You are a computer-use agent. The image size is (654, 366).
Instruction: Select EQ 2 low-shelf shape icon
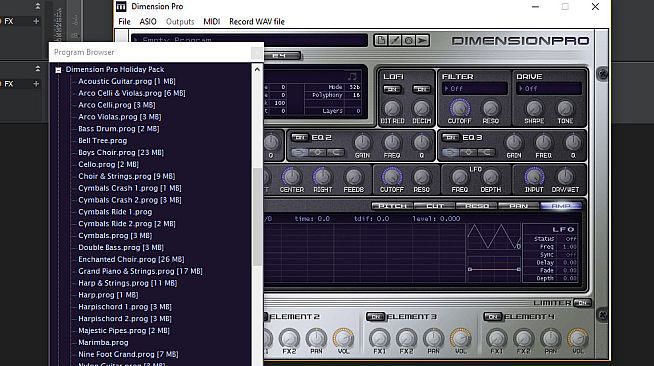299,153
